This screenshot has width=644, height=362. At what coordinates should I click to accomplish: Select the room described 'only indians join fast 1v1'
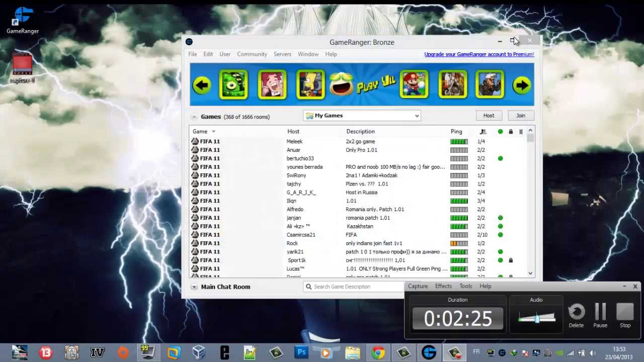pos(358,243)
